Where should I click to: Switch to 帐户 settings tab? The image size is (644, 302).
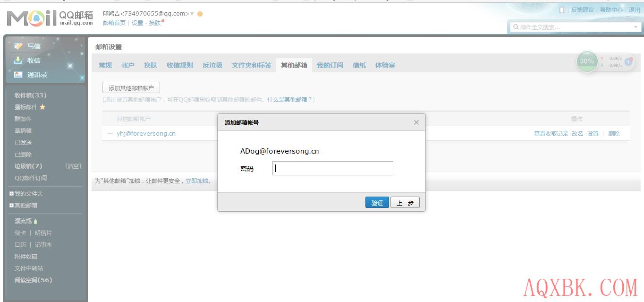point(128,65)
